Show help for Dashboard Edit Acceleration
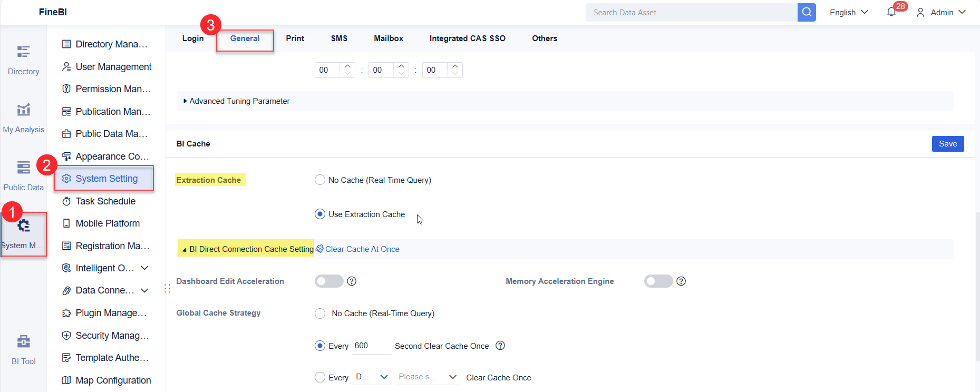Image resolution: width=980 pixels, height=392 pixels. point(352,281)
